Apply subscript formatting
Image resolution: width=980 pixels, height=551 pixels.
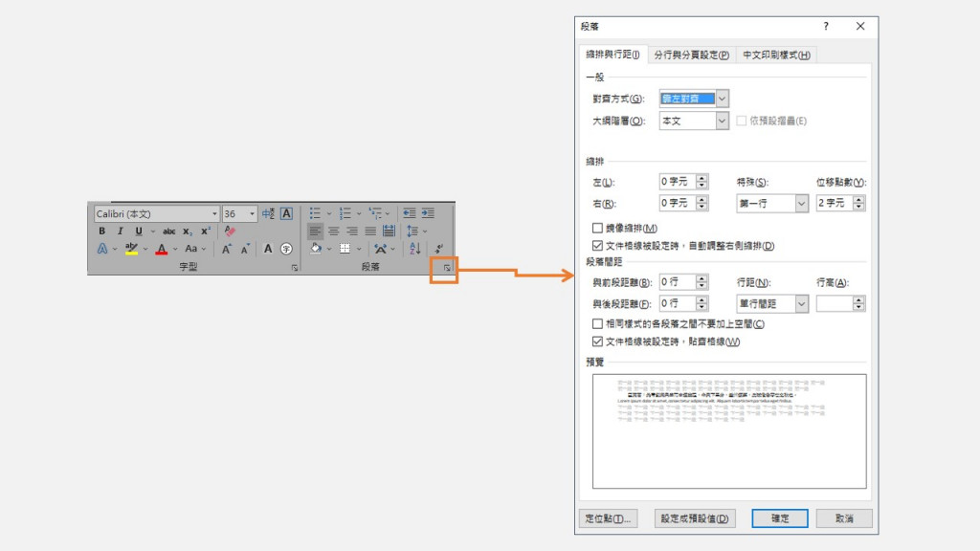coord(187,231)
